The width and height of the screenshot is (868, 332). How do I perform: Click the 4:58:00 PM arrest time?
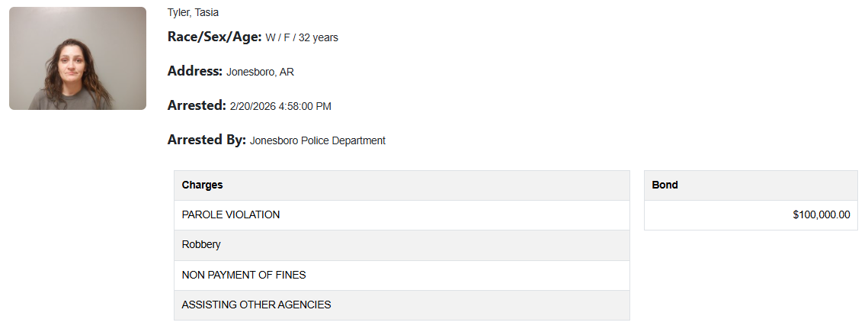(306, 107)
